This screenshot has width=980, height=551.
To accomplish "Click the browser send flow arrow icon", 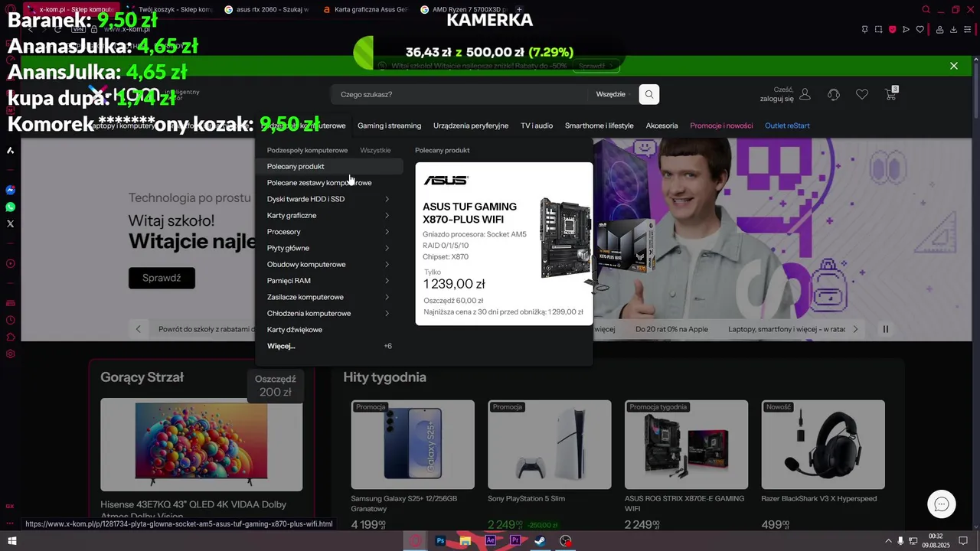I will (x=906, y=30).
